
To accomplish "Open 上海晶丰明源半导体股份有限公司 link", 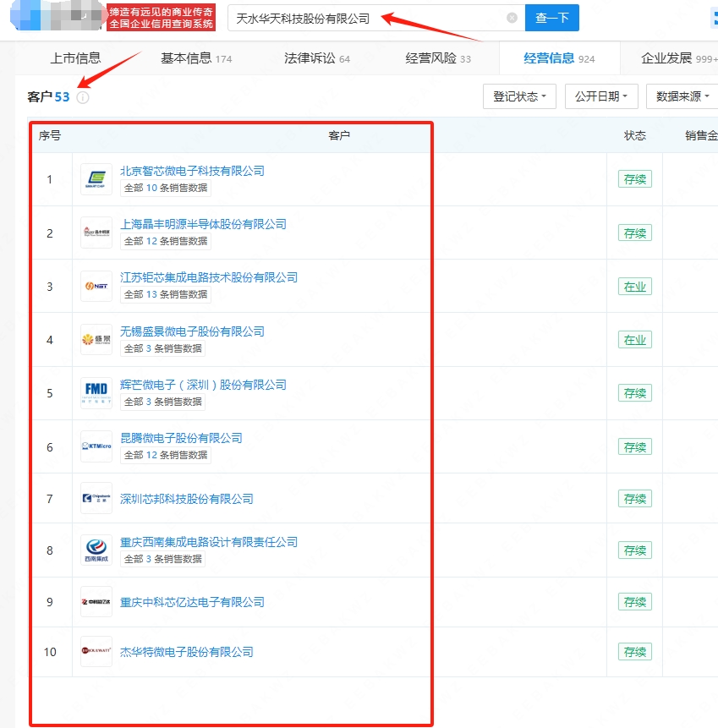I will click(203, 224).
